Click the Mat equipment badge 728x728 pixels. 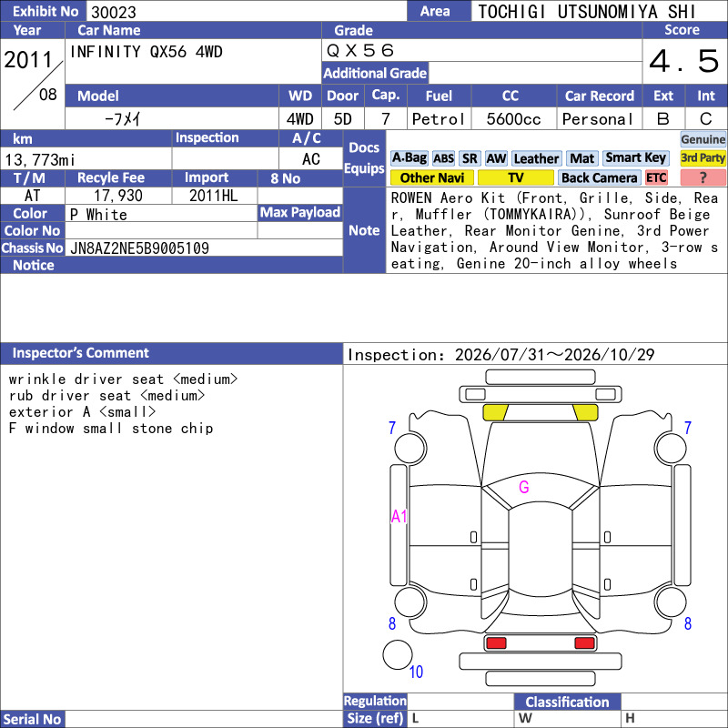pos(581,158)
